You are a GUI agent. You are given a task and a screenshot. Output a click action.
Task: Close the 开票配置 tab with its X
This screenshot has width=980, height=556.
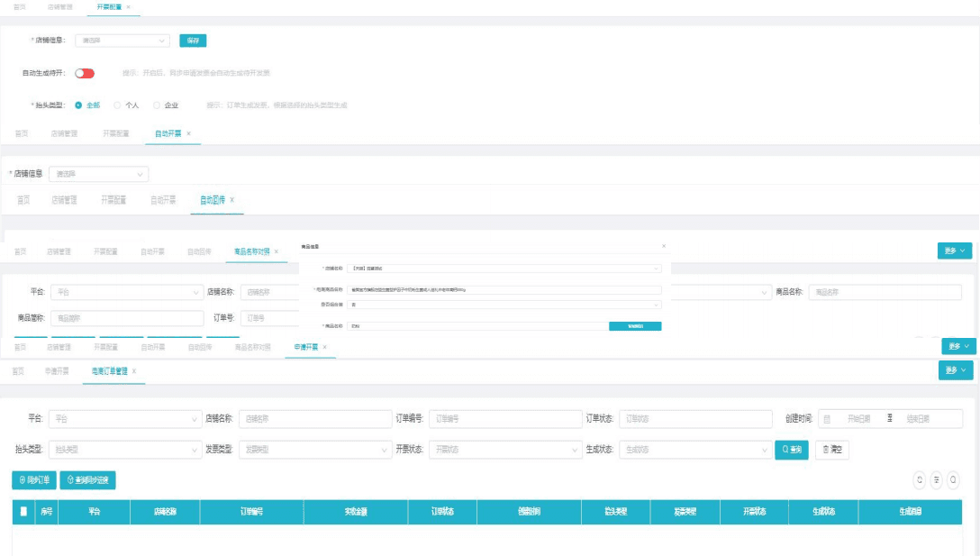128,7
